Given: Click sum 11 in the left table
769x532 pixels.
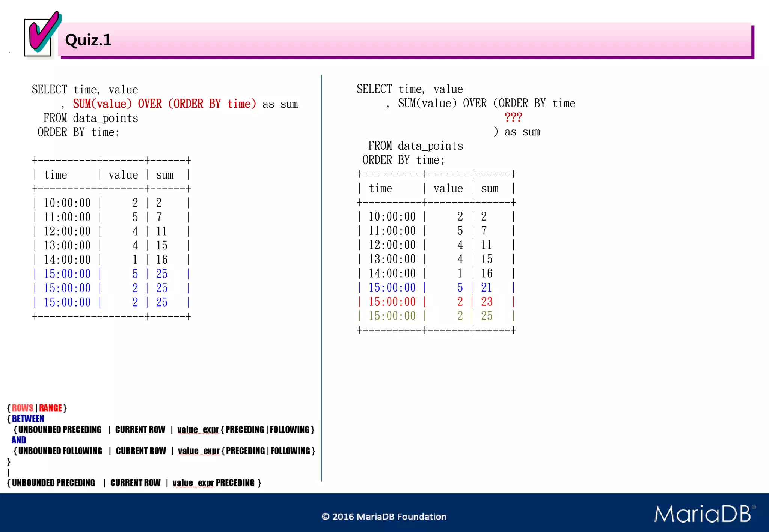Looking at the screenshot, I should (162, 231).
